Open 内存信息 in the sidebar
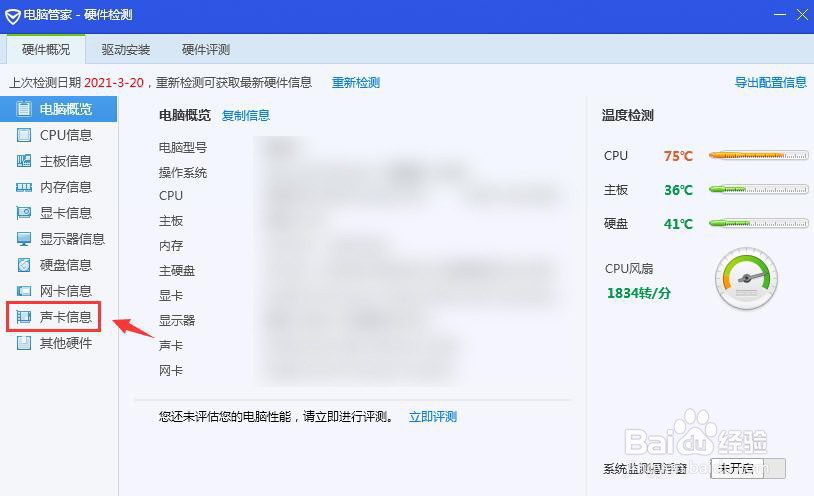 [59, 187]
